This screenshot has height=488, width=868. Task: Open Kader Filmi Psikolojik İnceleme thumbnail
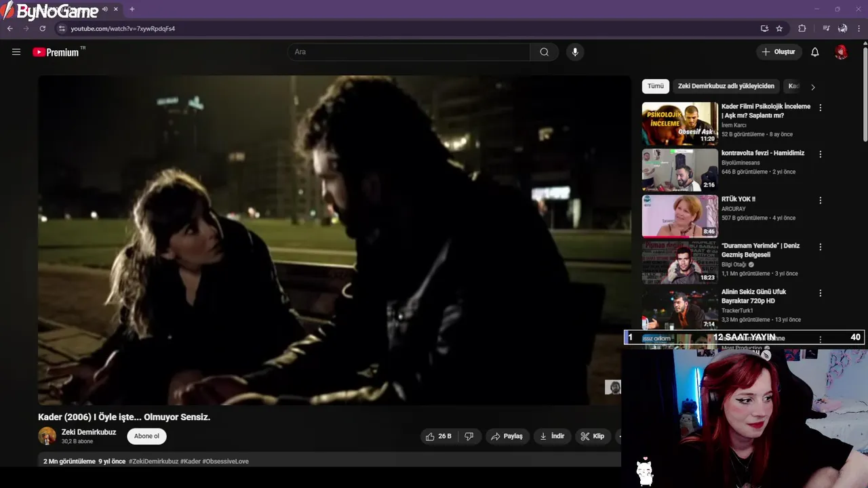679,123
